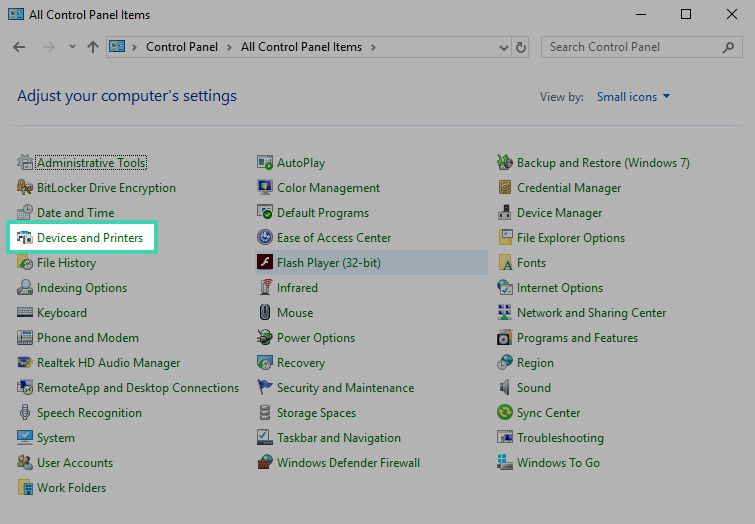Open the View by Small icons dropdown
The height and width of the screenshot is (524, 755).
634,97
